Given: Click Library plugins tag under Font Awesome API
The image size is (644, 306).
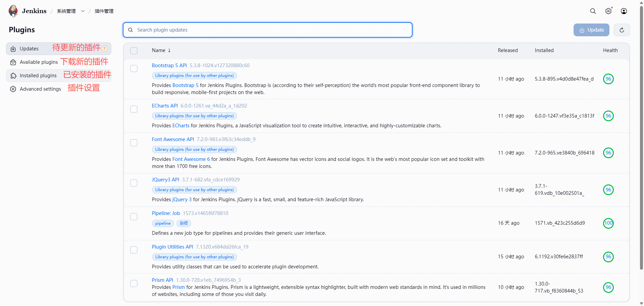Looking at the screenshot, I should [x=195, y=149].
